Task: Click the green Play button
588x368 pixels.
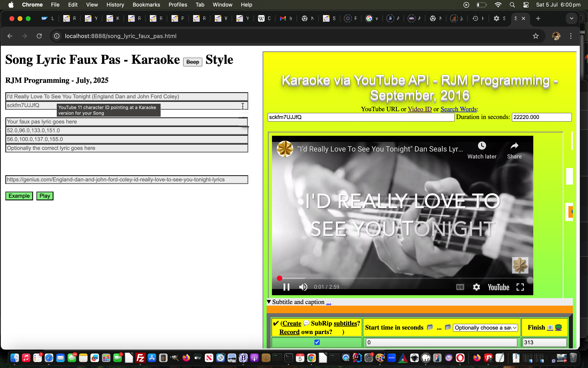Action: coord(45,196)
